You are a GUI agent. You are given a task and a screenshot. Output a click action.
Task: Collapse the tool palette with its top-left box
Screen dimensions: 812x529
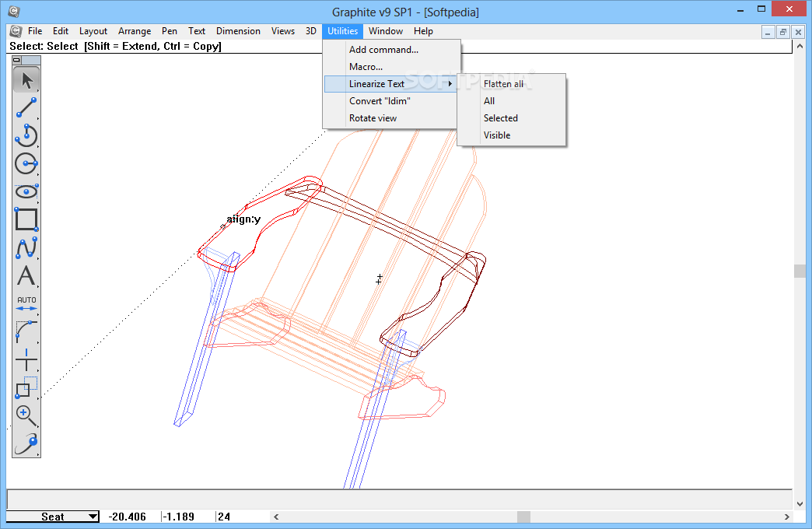click(x=16, y=60)
